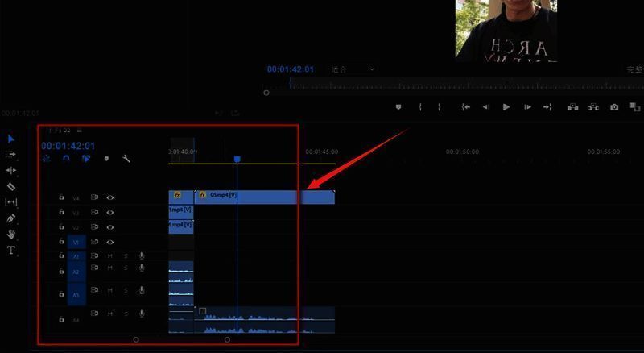The image size is (644, 353).
Task: Toggle sync lock on V1 track
Action: click(x=94, y=242)
